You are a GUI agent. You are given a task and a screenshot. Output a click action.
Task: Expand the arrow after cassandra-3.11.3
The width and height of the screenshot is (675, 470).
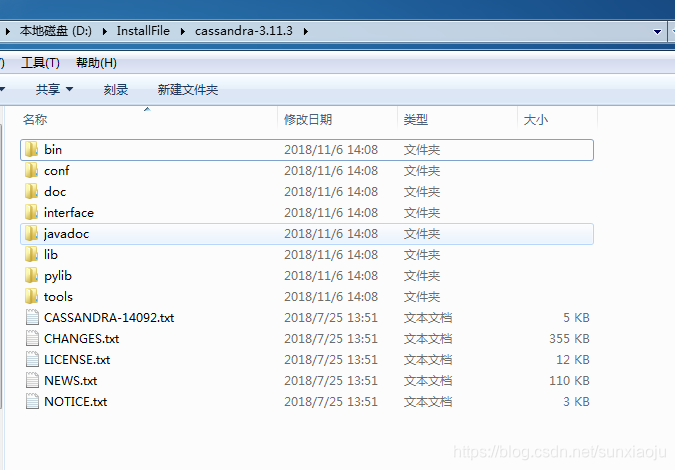pos(306,31)
